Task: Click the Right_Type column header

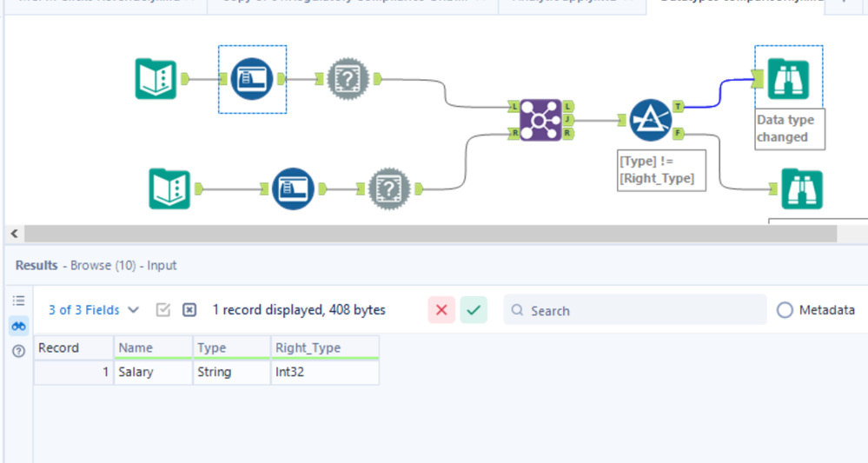Action: pos(325,348)
